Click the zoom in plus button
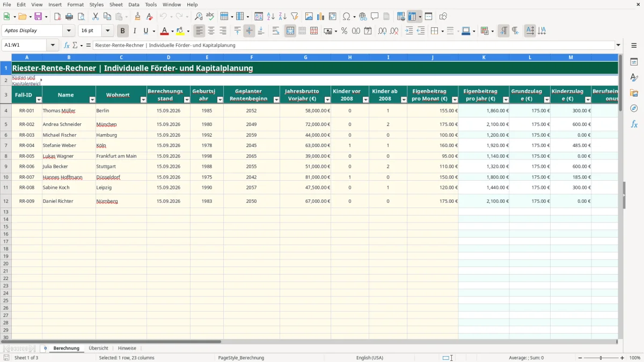 click(622, 358)
